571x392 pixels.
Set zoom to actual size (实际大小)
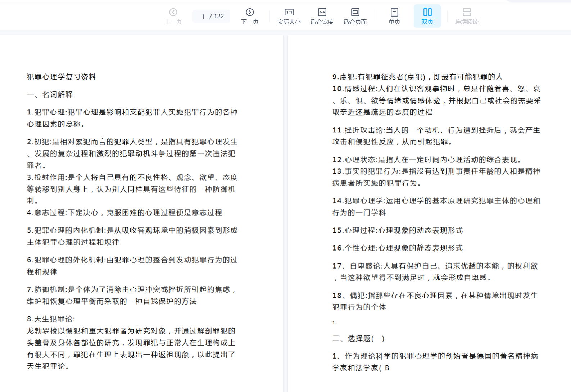click(289, 16)
